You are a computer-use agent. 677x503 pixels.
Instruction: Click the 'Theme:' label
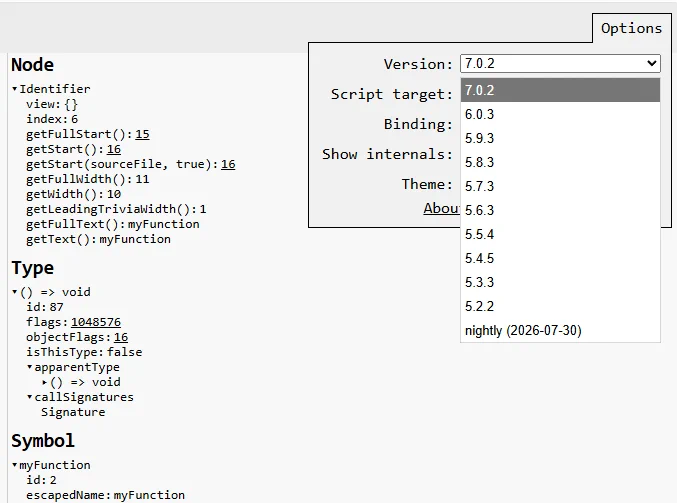[427, 184]
